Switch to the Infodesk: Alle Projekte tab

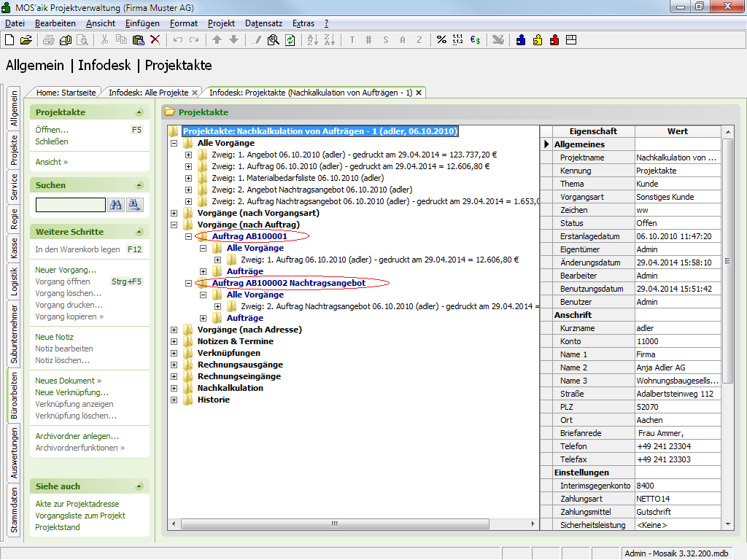tap(148, 93)
